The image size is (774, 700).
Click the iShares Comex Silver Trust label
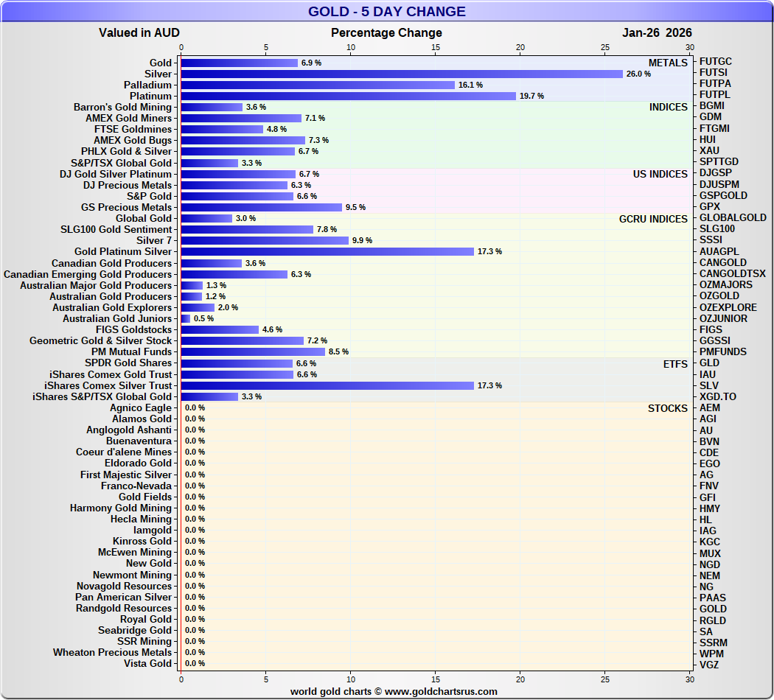pyautogui.click(x=108, y=385)
